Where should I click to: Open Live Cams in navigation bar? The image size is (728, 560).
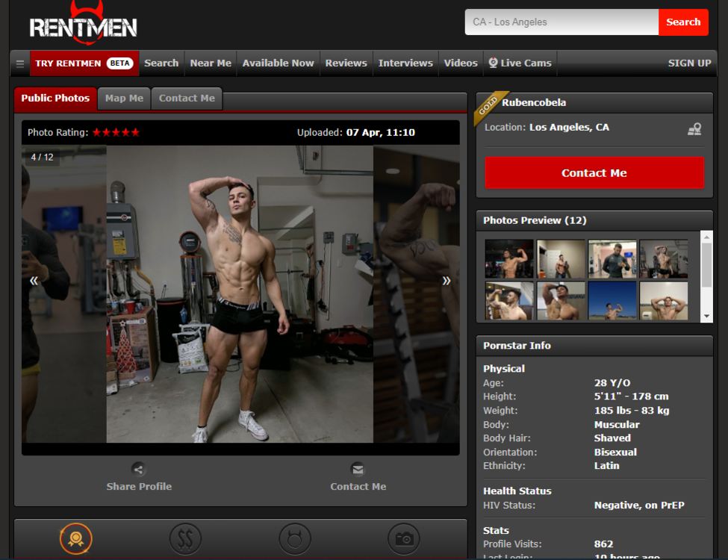[x=520, y=63]
